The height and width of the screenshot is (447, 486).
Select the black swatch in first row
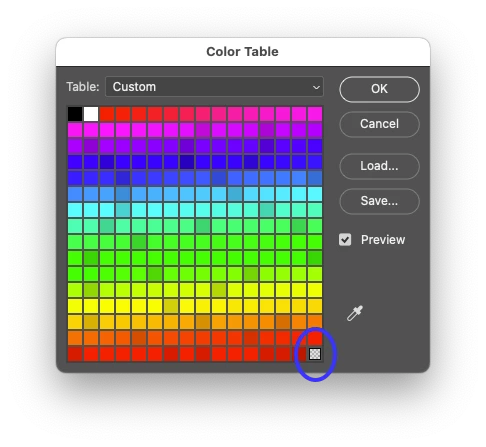click(75, 114)
